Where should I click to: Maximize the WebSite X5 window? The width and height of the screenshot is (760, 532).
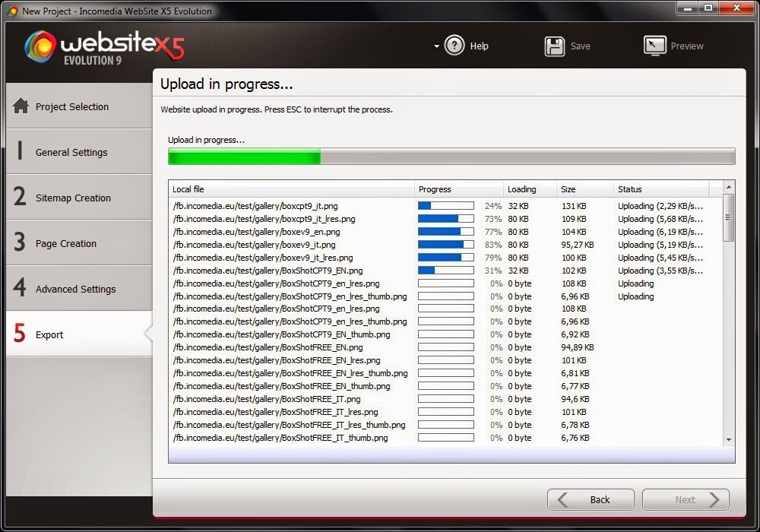708,8
